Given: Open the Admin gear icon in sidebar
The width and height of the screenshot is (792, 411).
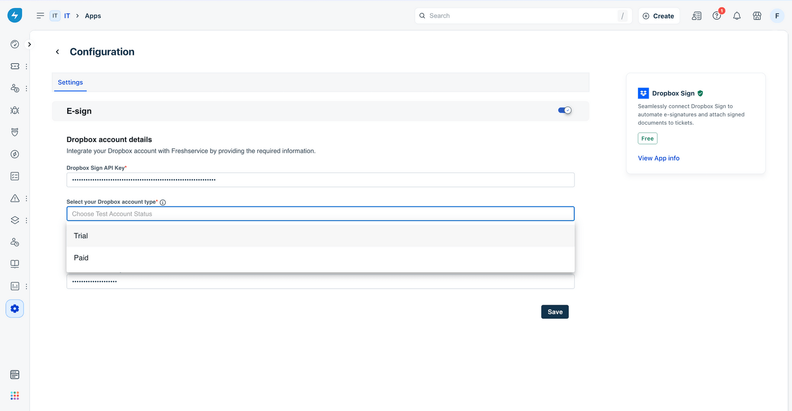Looking at the screenshot, I should (x=15, y=309).
